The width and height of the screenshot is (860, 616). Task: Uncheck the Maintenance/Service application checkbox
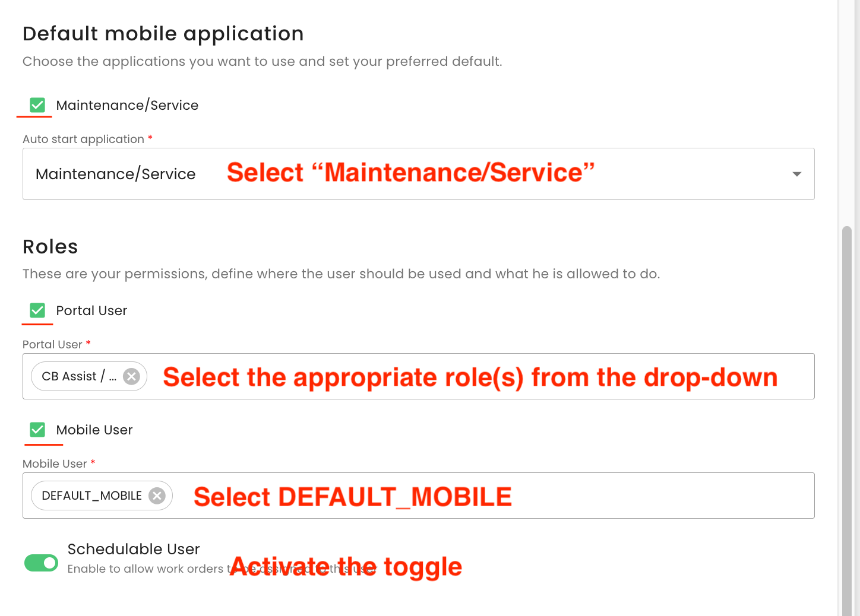click(x=37, y=105)
